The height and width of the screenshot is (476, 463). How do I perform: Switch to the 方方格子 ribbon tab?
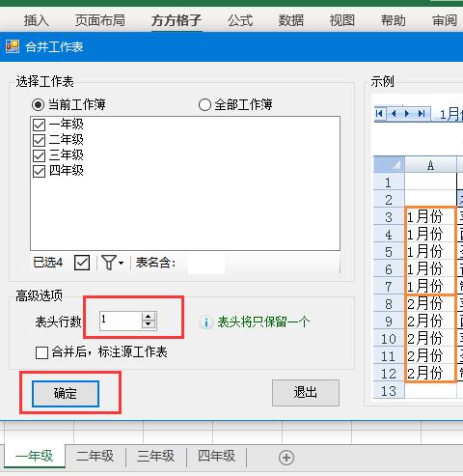[x=177, y=20]
